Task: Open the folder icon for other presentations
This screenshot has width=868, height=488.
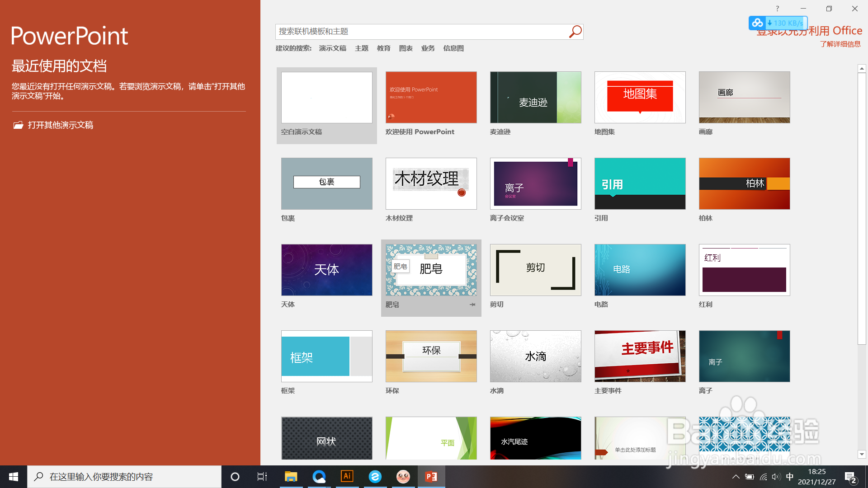Action: tap(18, 125)
